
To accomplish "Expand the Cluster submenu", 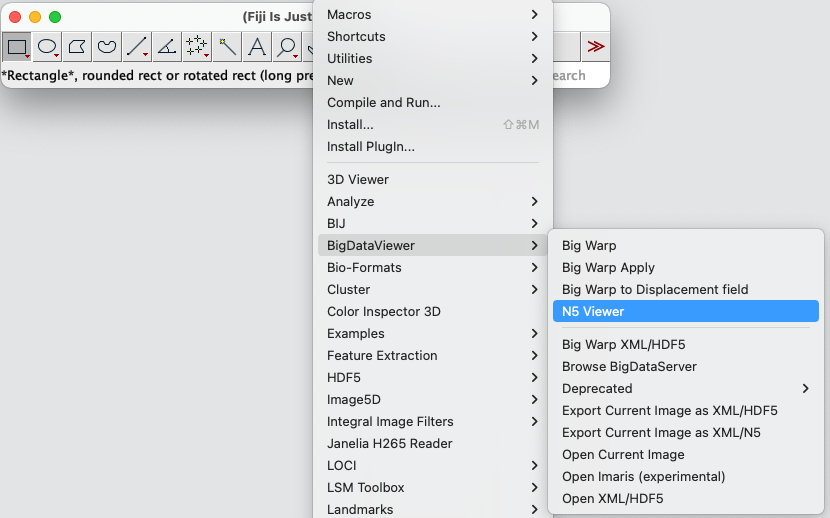I will 432,289.
